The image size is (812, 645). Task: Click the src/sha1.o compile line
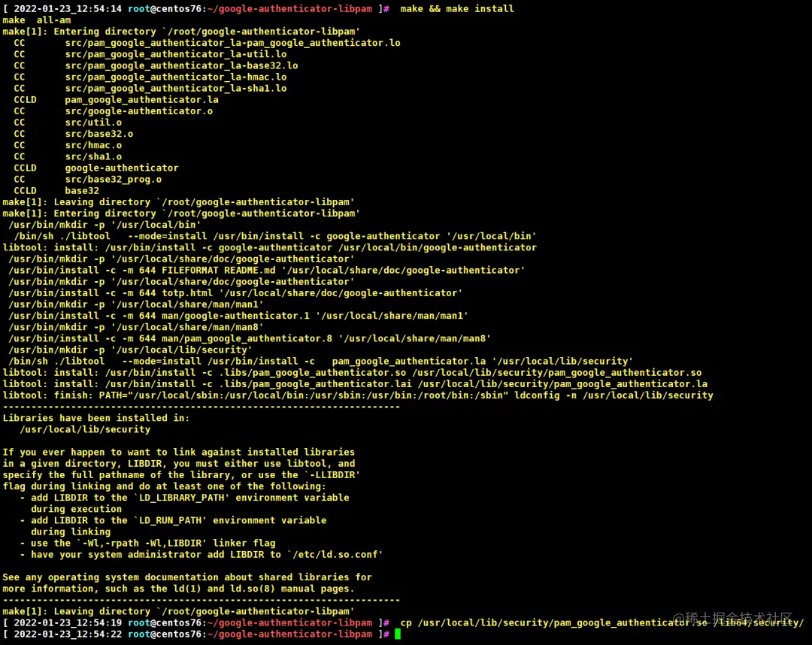tap(68, 157)
